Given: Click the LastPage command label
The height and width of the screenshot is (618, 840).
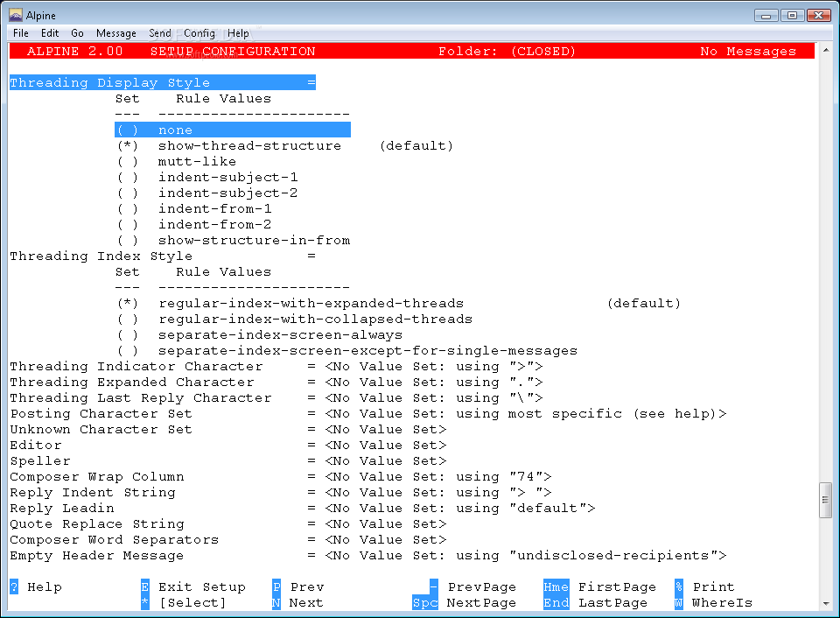Looking at the screenshot, I should 612,603.
